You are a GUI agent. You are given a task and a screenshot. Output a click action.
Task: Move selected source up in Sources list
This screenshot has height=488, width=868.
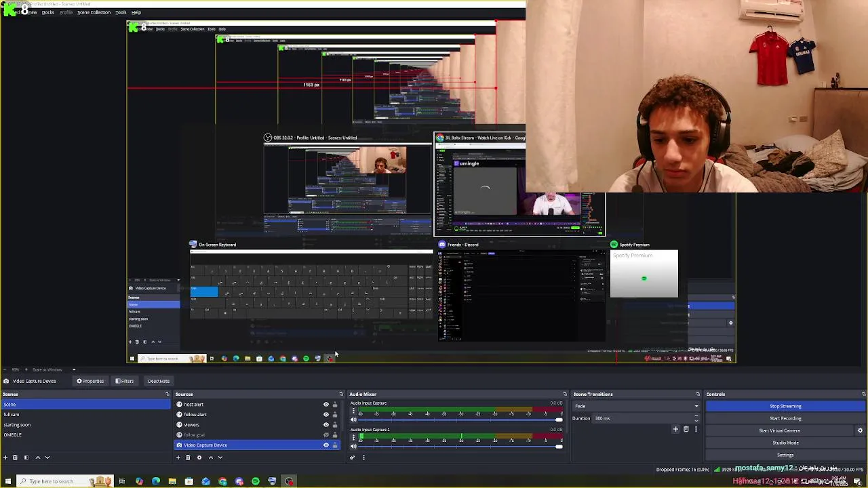pyautogui.click(x=210, y=457)
